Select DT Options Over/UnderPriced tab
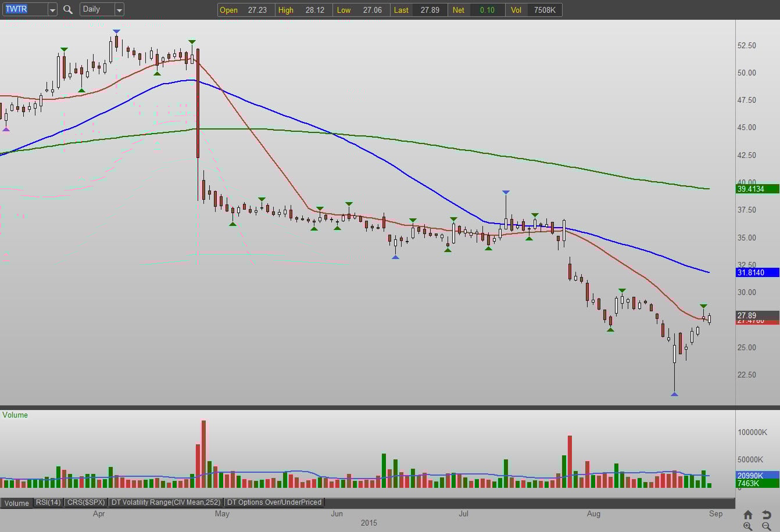Viewport: 780px width, 532px height. pyautogui.click(x=274, y=502)
